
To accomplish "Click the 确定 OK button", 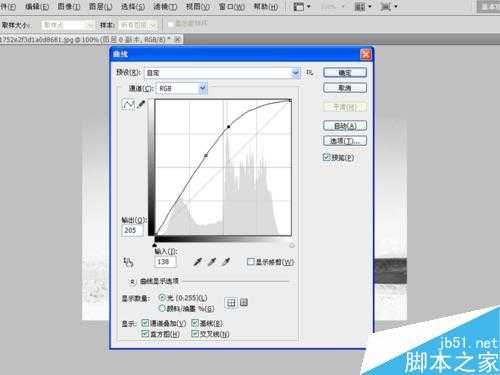I will pos(345,72).
